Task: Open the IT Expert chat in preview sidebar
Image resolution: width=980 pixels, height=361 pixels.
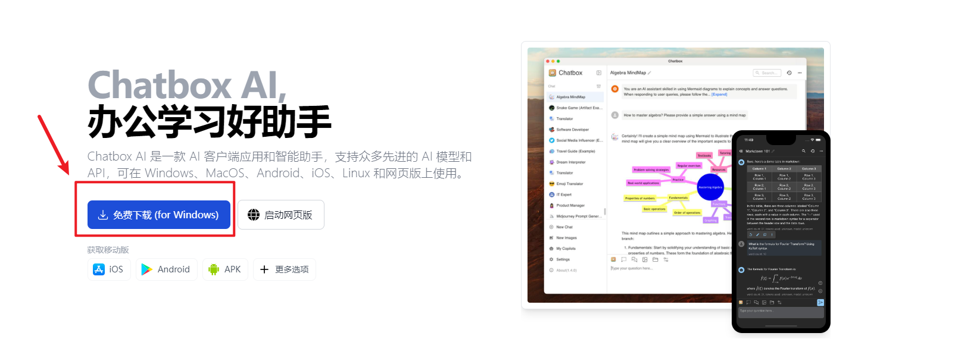Action: point(576,194)
